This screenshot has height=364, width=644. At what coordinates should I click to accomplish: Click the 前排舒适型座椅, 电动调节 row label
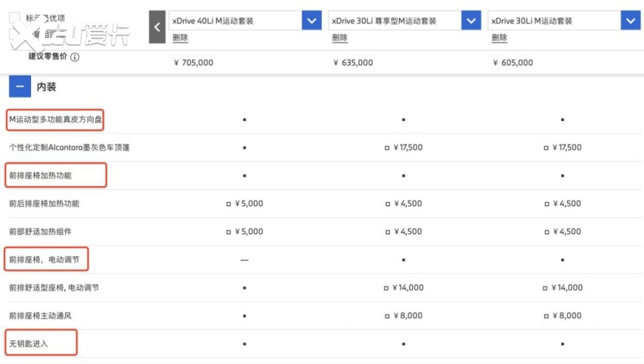coord(54,288)
